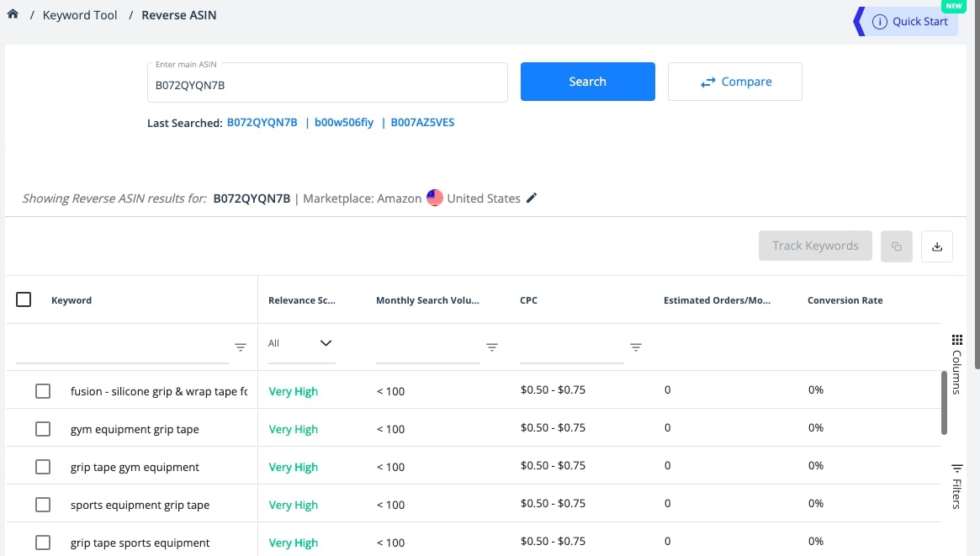980x556 pixels.
Task: Select last searched ASIN B072QYQN7B link
Action: (262, 123)
